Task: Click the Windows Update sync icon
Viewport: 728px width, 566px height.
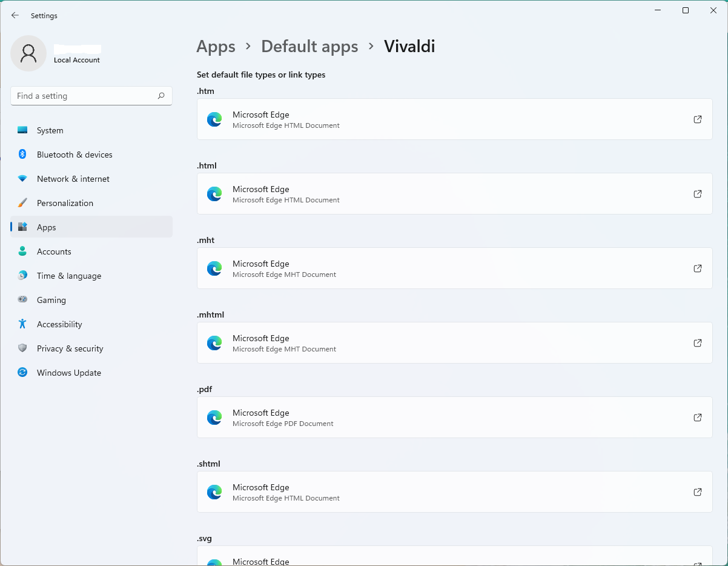Action: [22, 373]
